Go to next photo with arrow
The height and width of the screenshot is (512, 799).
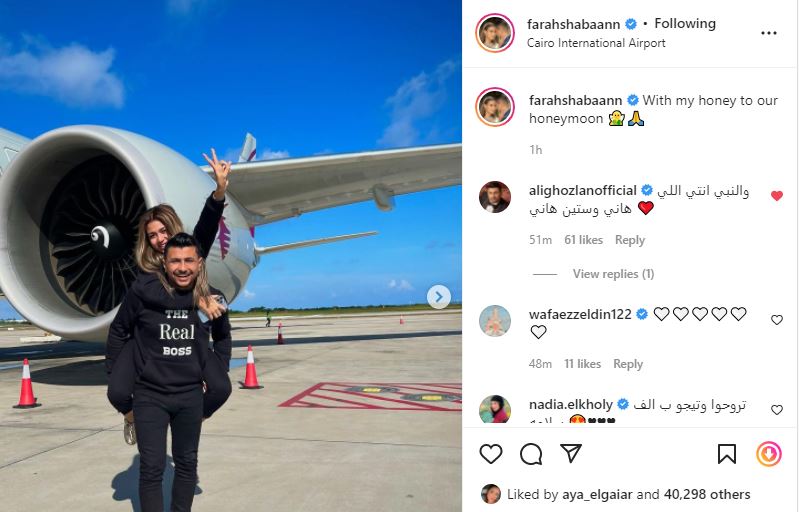point(439,297)
